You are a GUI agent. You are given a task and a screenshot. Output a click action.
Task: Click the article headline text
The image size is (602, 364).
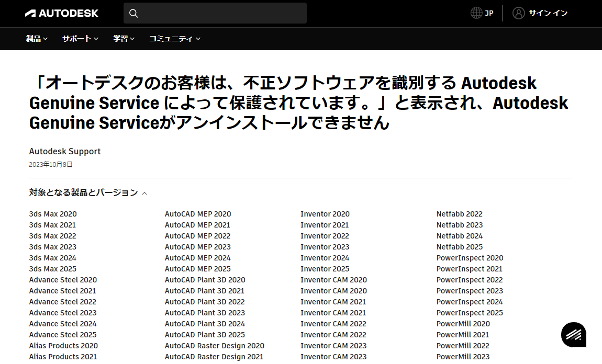[x=299, y=103]
